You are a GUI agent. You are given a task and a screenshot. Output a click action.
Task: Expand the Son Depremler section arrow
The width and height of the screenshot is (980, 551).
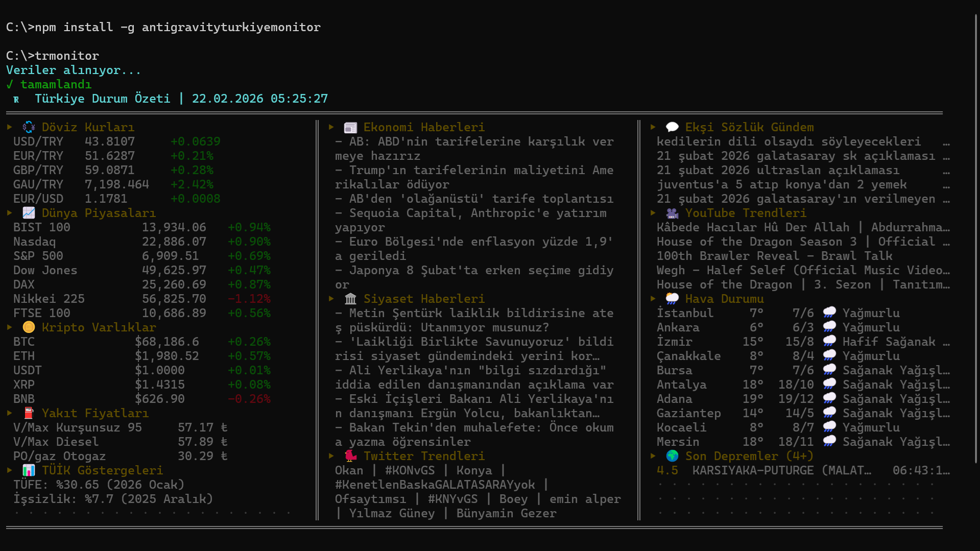point(653,456)
